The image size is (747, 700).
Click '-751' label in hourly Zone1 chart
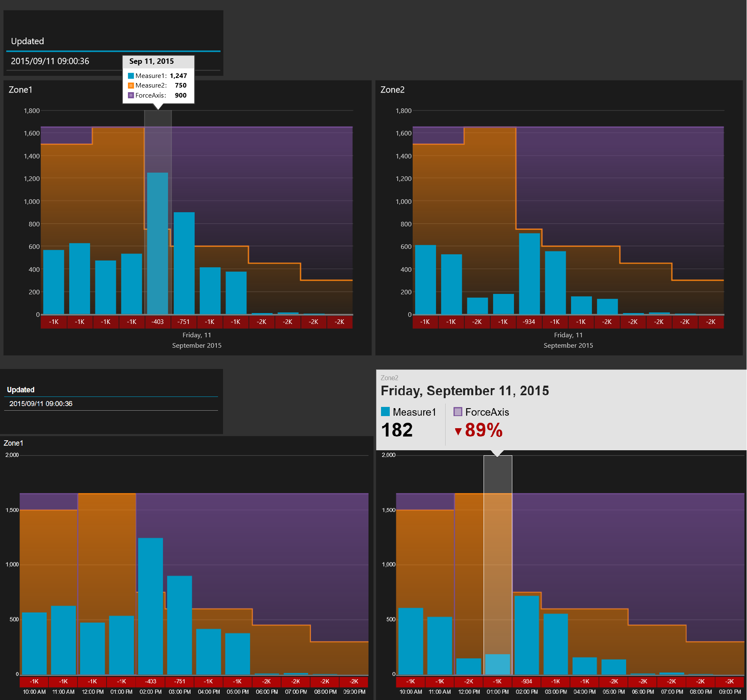tap(180, 681)
